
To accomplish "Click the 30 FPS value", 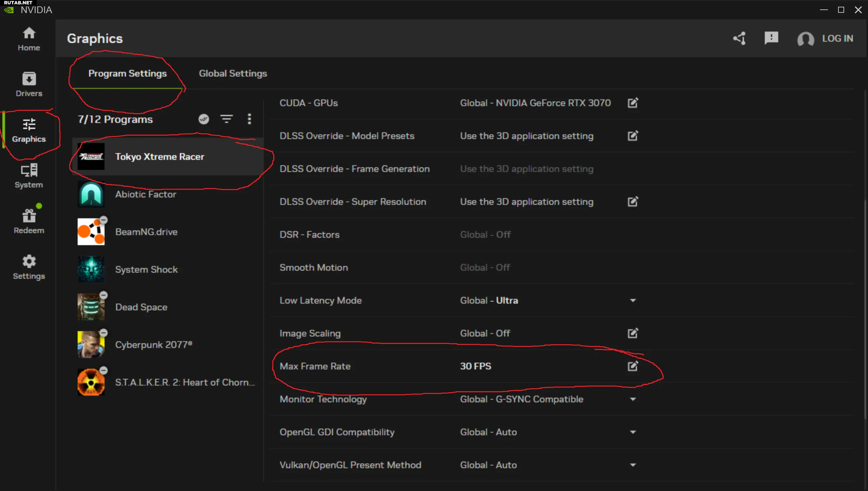I will [x=475, y=366].
